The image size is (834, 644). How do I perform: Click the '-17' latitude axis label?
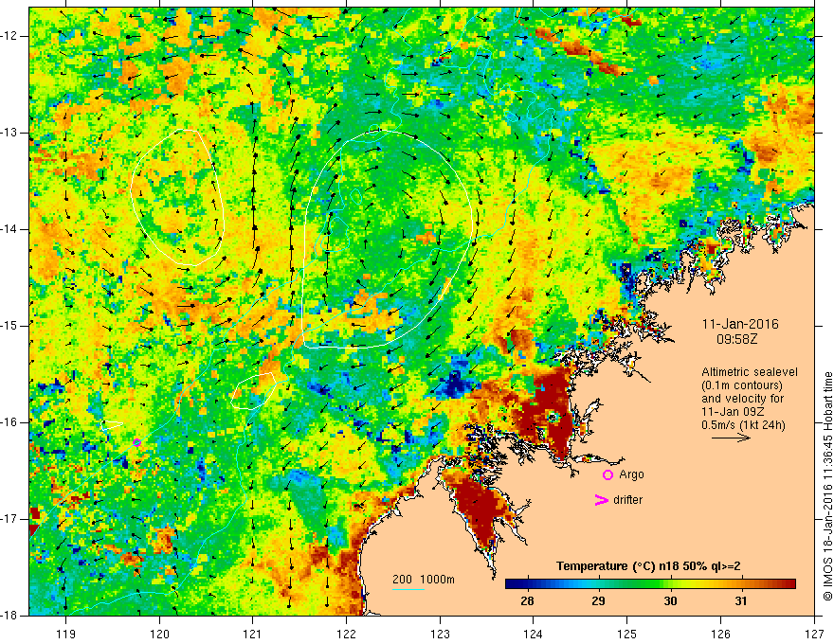click(9, 519)
